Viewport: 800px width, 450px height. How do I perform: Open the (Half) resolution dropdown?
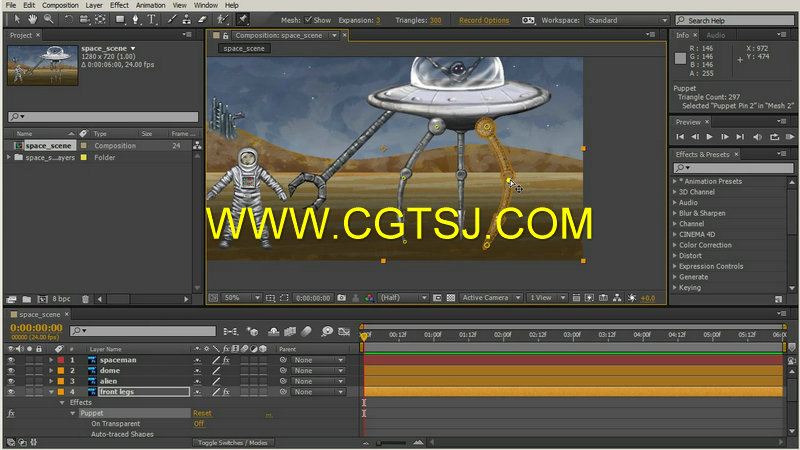[403, 298]
